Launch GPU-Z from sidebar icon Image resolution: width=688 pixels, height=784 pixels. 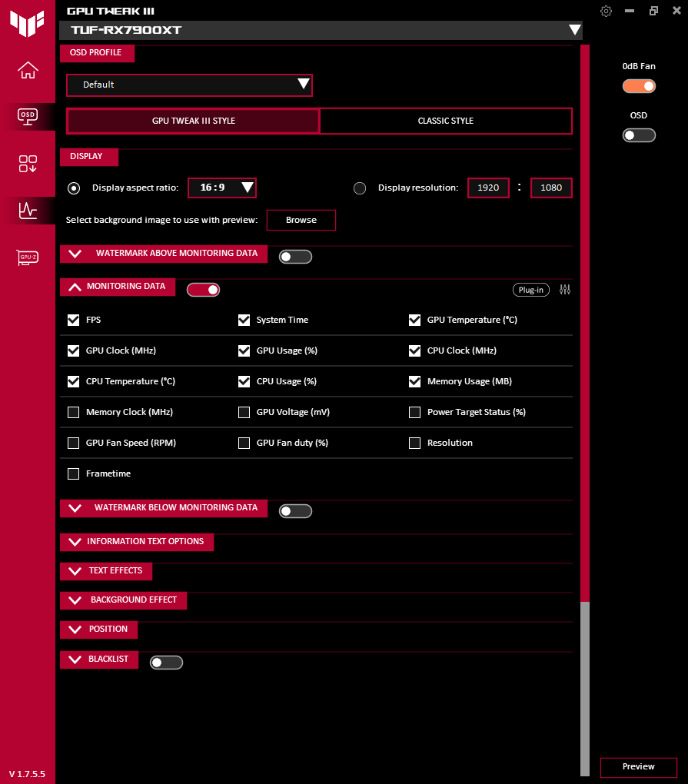pos(28,257)
